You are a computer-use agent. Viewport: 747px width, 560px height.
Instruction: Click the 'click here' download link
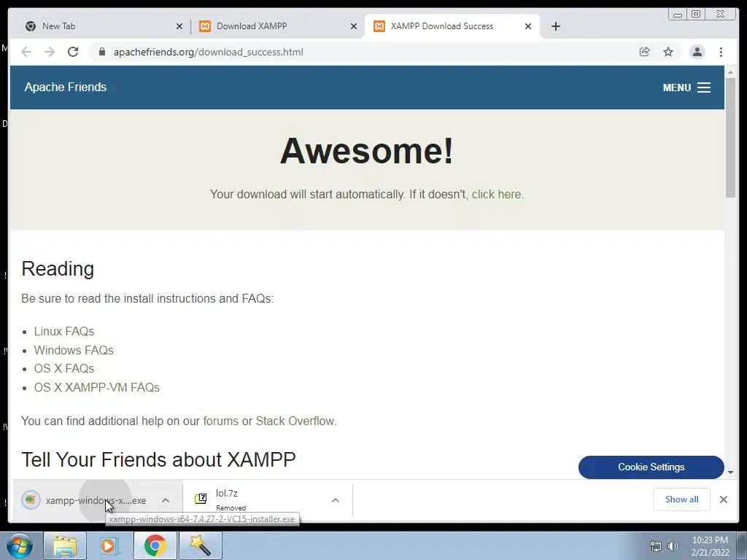point(496,194)
